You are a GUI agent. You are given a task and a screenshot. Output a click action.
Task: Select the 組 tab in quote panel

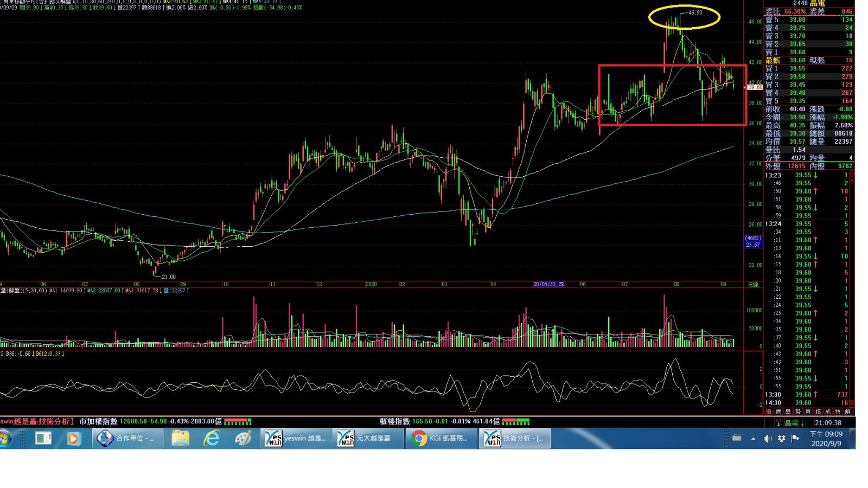(x=769, y=412)
